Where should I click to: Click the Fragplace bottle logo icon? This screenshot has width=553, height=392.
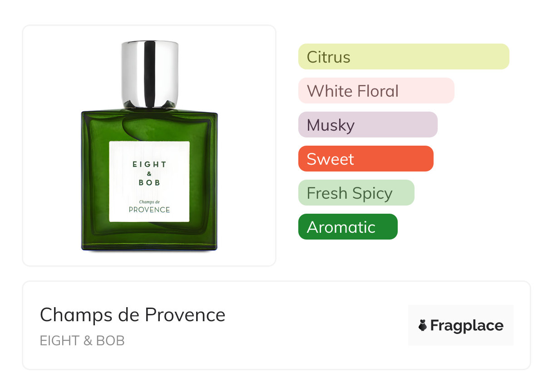click(x=423, y=325)
